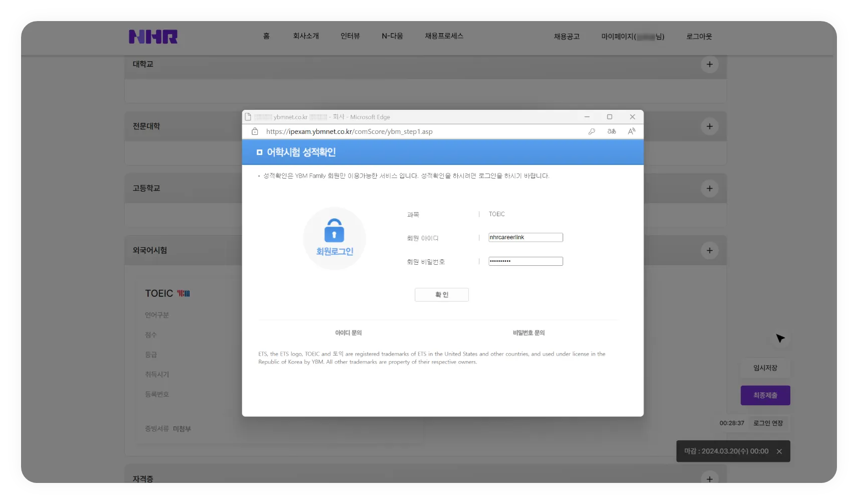Select the 채용프로세스 menu

coord(444,36)
